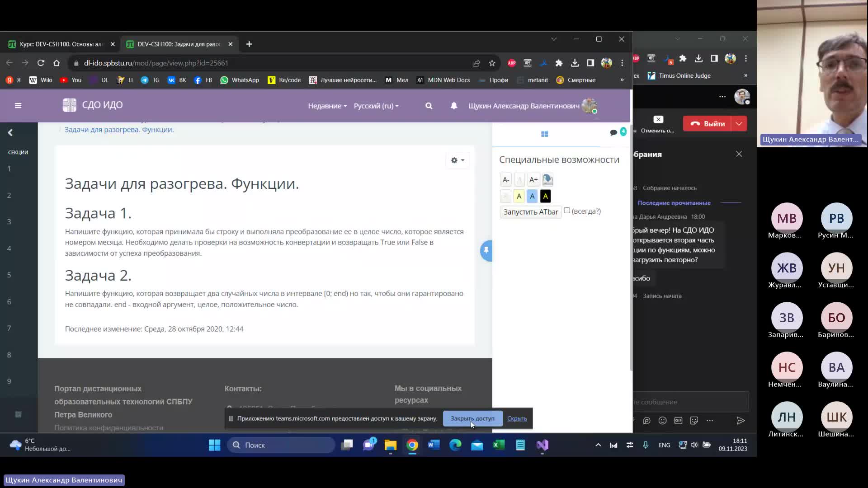Switch to the blocks grid view icon
Screen dimensions: 868x488
tap(545, 134)
